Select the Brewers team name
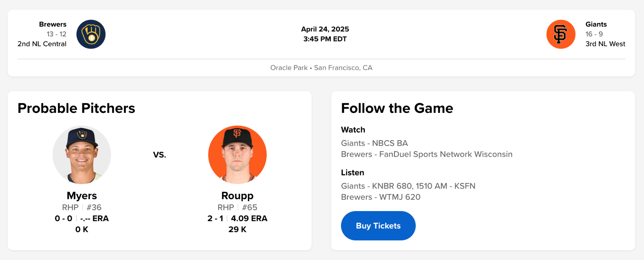644x260 pixels. pos(53,24)
